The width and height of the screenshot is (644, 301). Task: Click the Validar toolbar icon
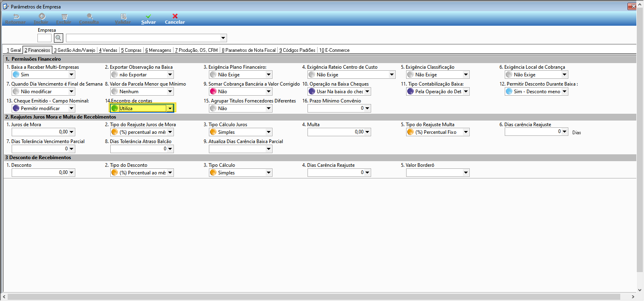point(124,16)
